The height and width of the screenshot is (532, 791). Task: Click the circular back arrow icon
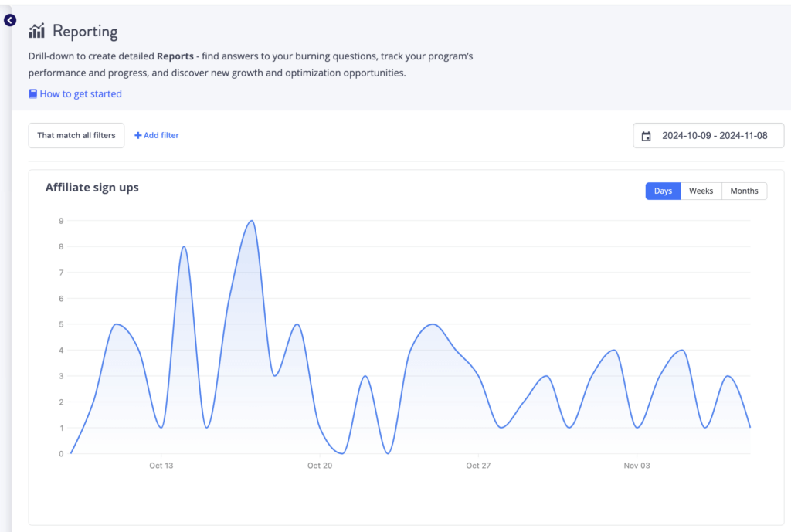(9, 20)
